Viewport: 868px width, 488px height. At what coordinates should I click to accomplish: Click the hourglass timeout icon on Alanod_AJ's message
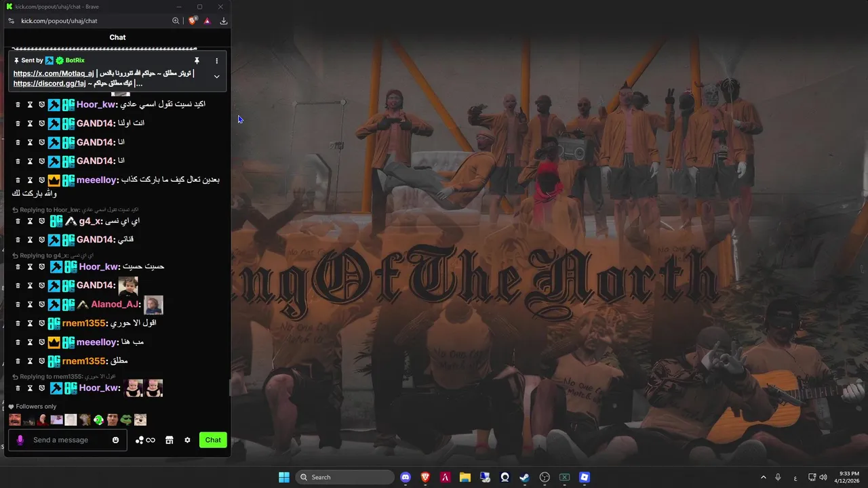30,305
